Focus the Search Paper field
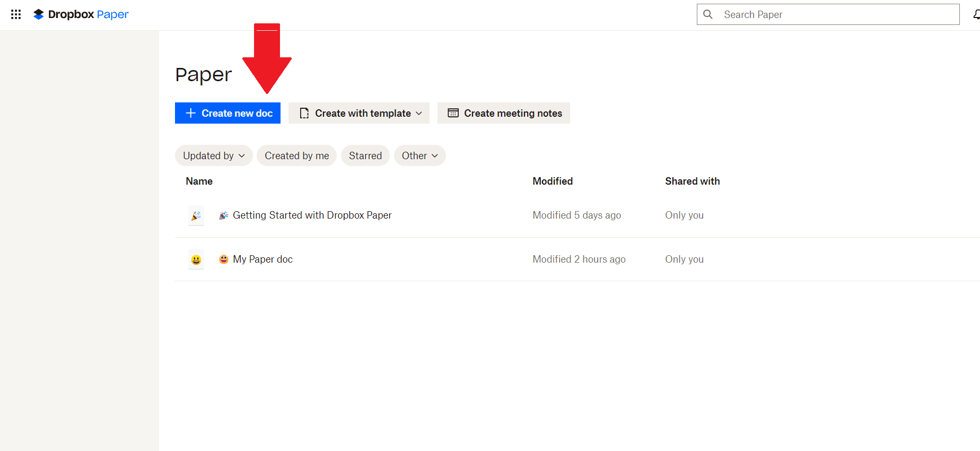 [x=828, y=14]
